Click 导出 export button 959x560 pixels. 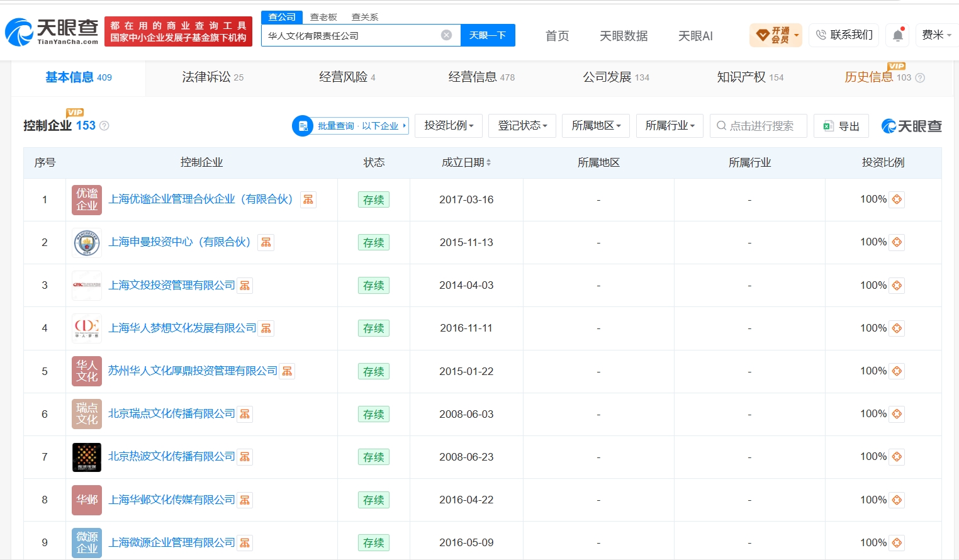(x=841, y=126)
